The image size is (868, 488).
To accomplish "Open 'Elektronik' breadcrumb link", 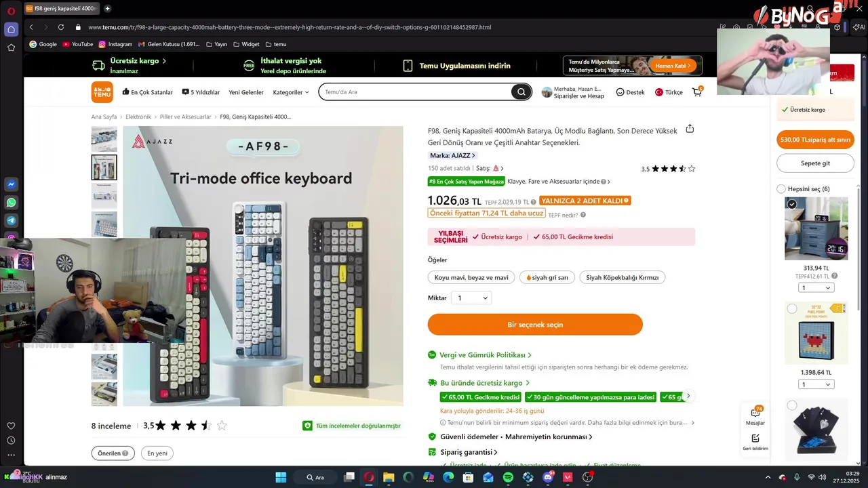I will tap(138, 117).
